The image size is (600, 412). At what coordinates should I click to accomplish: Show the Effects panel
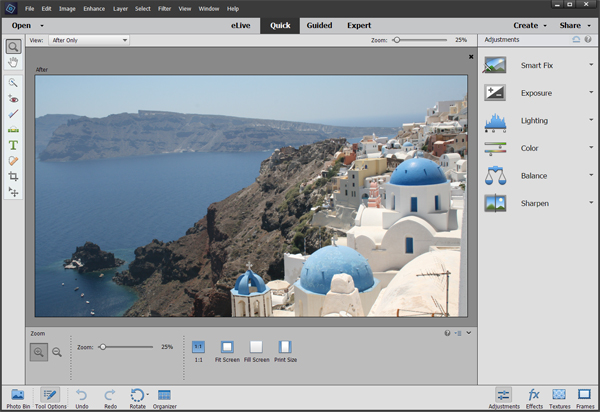click(534, 398)
